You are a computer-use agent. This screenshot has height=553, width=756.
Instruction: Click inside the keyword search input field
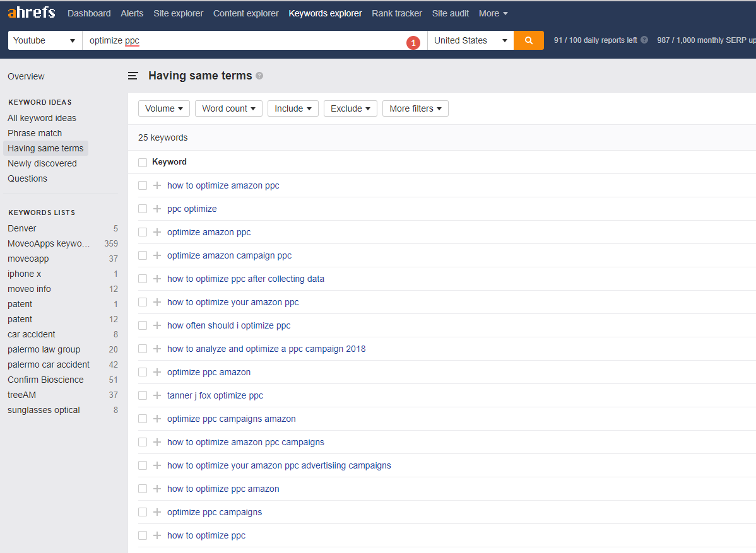252,40
